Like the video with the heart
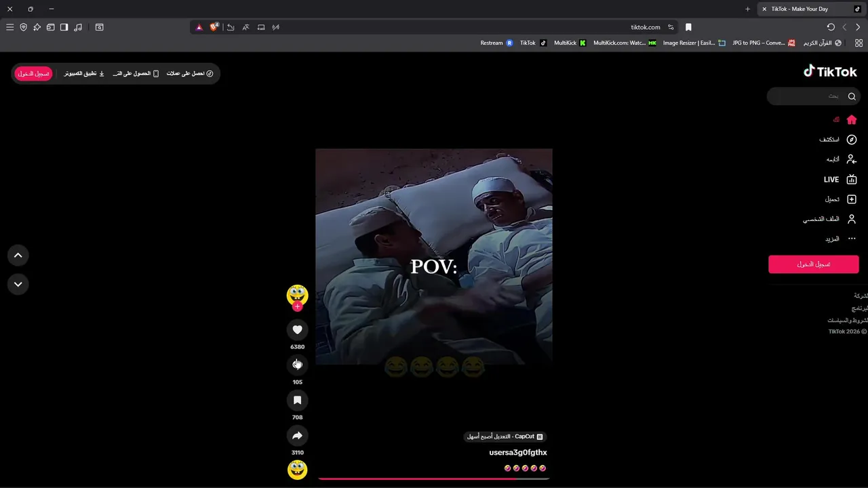The width and height of the screenshot is (868, 488). (297, 329)
